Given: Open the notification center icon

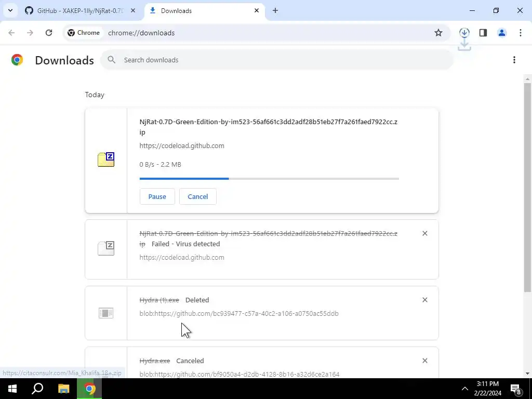Looking at the screenshot, I should point(516,389).
